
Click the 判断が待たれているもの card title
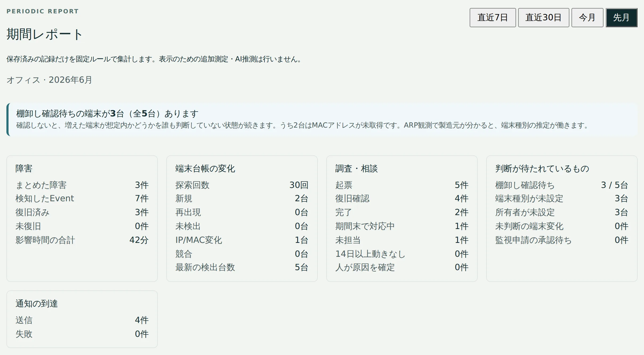(x=542, y=168)
